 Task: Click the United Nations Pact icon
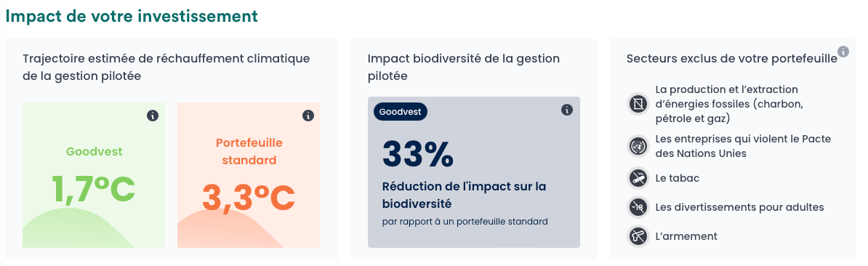(638, 146)
